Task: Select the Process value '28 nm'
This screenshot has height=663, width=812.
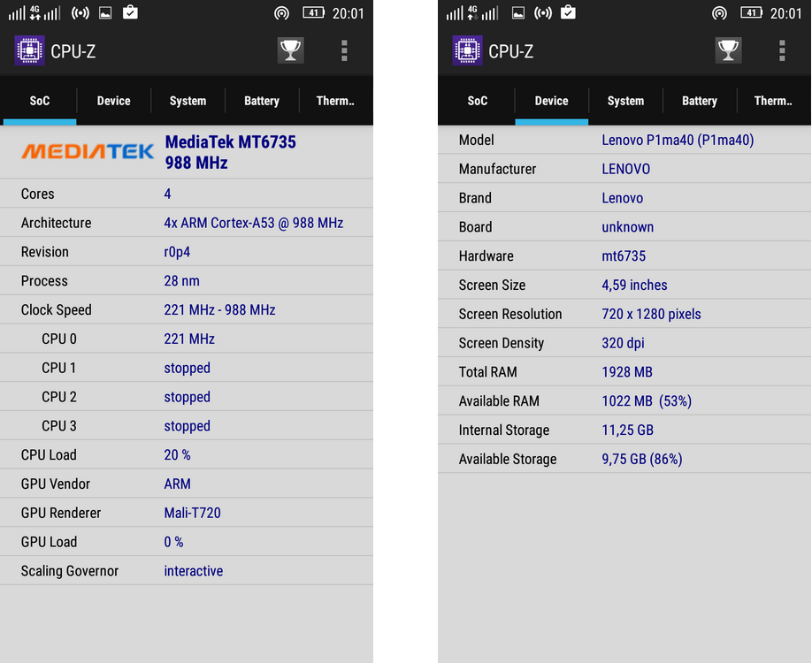Action: point(181,281)
